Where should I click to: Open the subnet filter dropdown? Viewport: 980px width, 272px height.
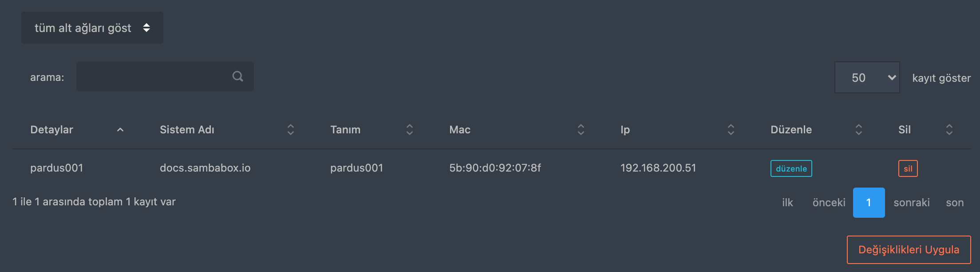click(x=92, y=28)
